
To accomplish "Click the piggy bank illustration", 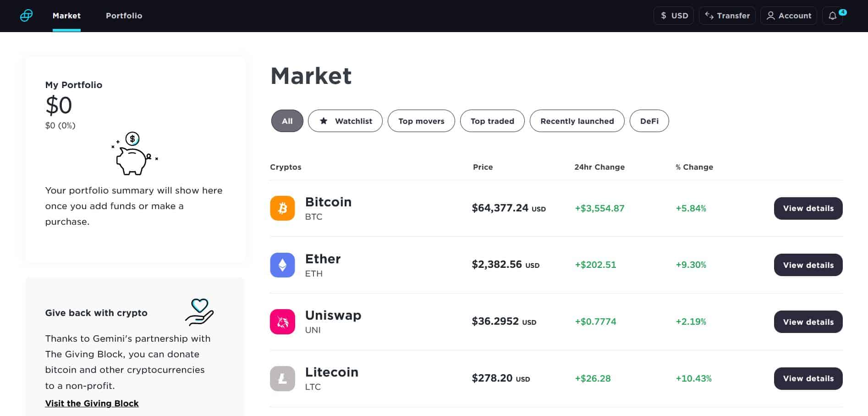I will (x=134, y=154).
